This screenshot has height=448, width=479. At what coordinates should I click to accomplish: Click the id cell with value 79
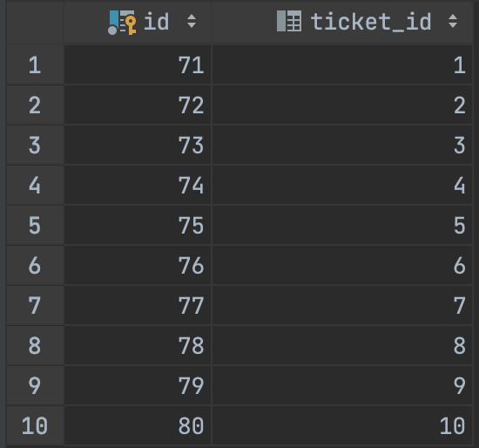point(138,385)
